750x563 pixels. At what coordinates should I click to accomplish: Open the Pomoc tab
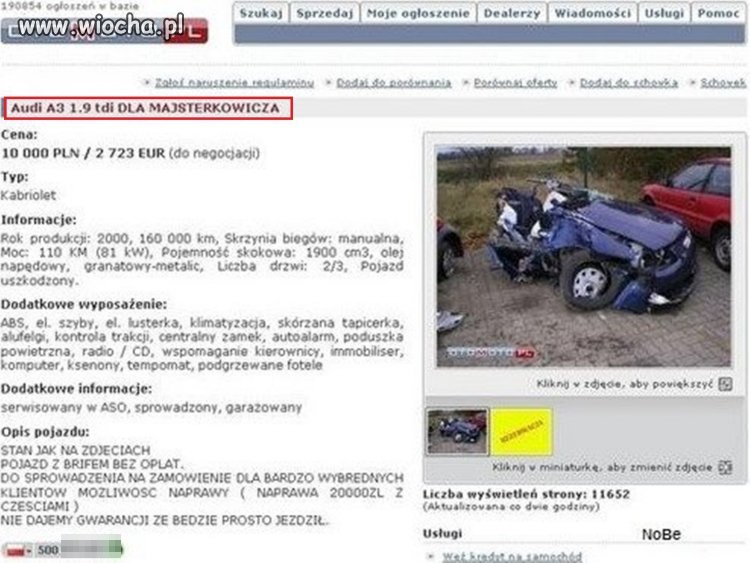coord(718,13)
